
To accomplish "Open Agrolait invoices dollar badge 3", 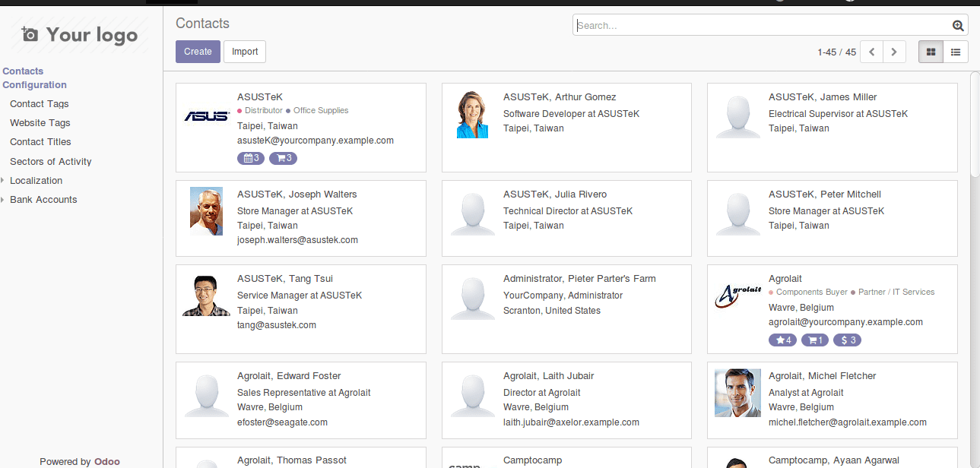I will click(x=847, y=340).
